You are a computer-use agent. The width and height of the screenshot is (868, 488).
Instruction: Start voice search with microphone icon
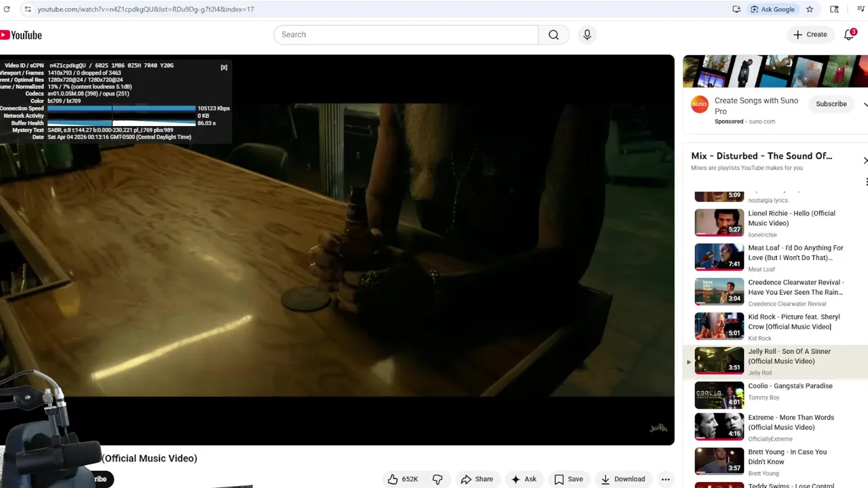(x=587, y=35)
